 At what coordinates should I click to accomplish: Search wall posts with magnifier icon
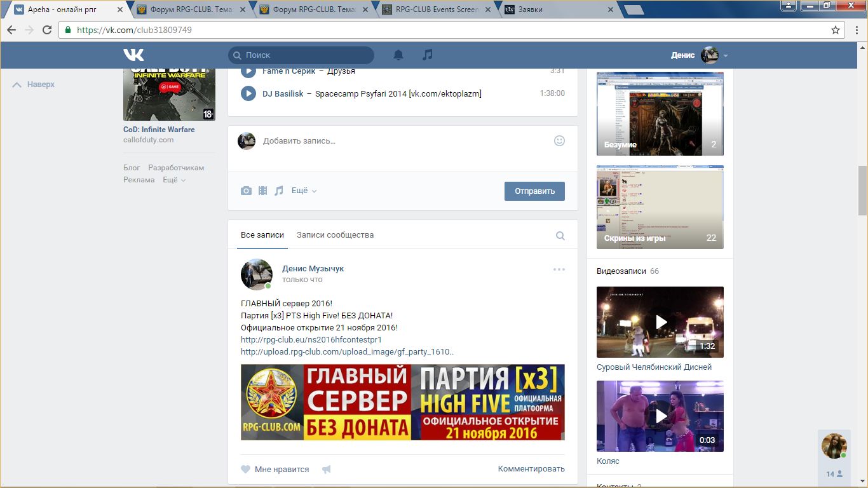coord(560,236)
